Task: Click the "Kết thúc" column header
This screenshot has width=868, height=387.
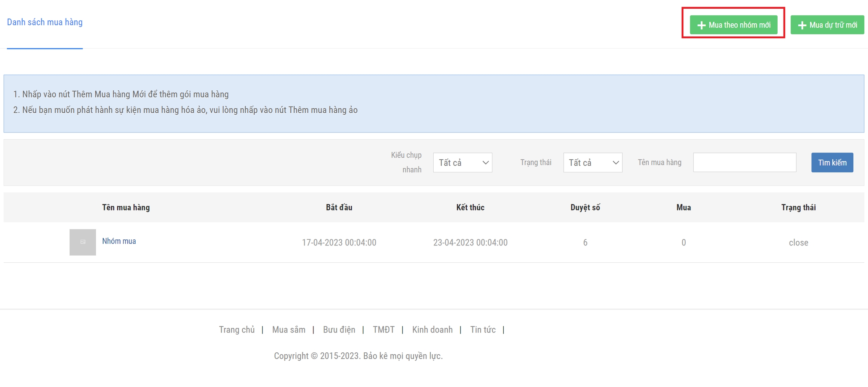Action: click(x=470, y=207)
